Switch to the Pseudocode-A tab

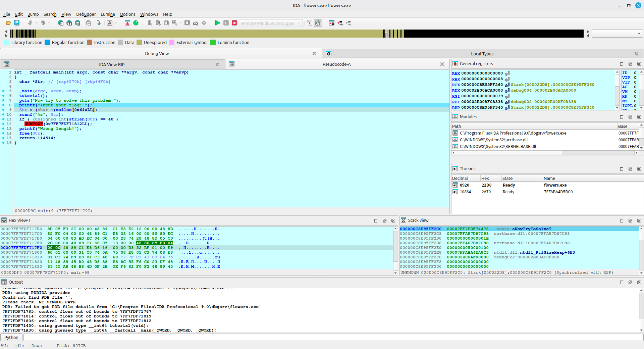(x=336, y=64)
